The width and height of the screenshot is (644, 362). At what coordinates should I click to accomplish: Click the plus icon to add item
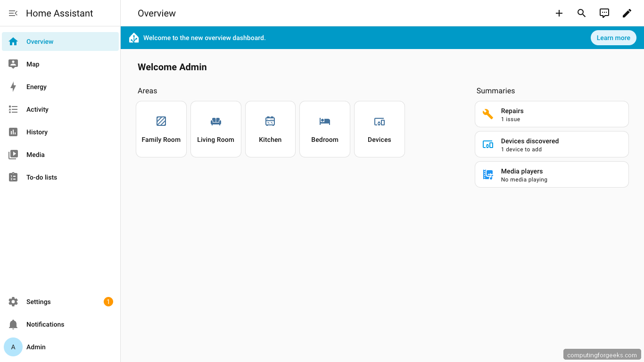coord(559,13)
